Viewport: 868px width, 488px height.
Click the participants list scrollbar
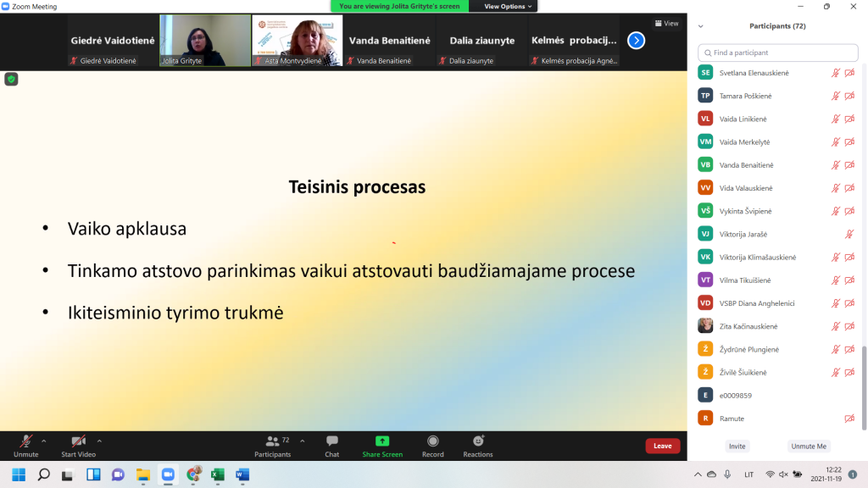[x=864, y=387]
